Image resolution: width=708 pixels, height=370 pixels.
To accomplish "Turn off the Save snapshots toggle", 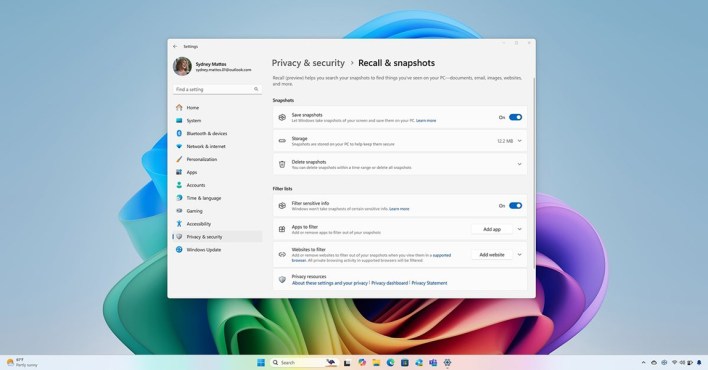I will pos(515,117).
